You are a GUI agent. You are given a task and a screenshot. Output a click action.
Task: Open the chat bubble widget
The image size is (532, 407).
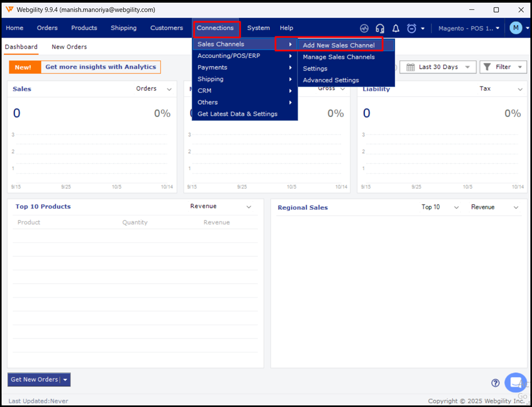(515, 382)
